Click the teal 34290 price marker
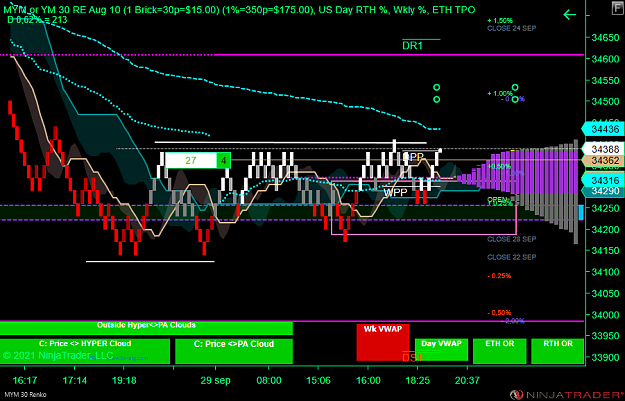This screenshot has height=401, width=625. [603, 191]
